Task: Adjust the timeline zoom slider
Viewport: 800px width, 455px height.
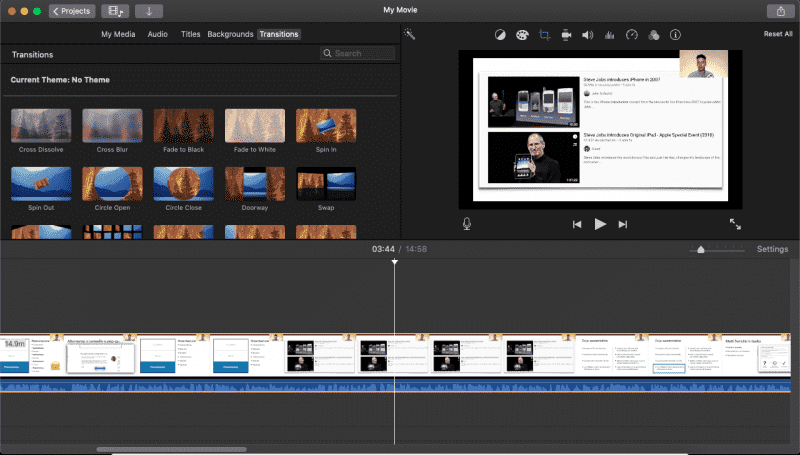Action: coord(701,249)
